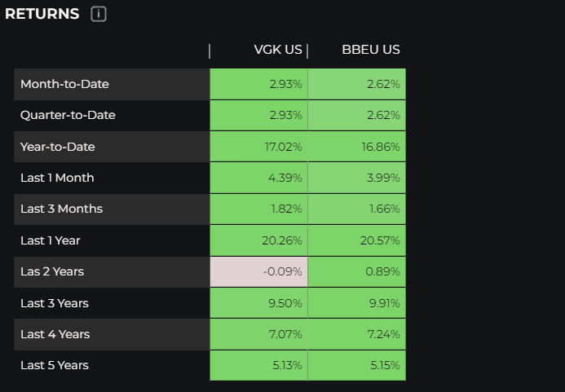Select the BBEU US column header
565x392 pixels.
pos(371,51)
